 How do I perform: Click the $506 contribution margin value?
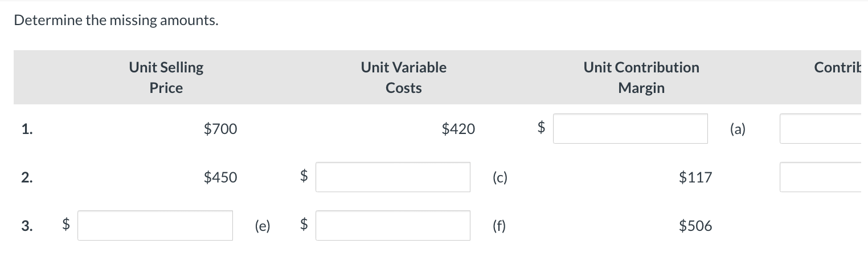(x=695, y=226)
